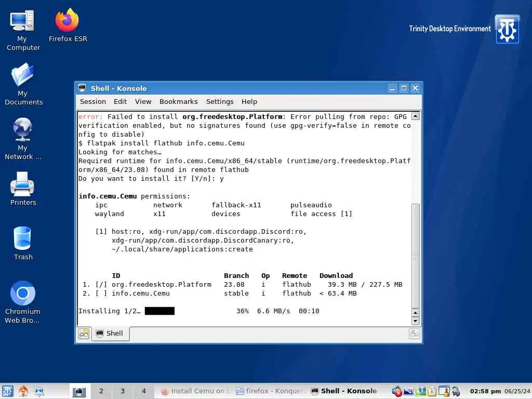Switch to Install Cemu taskbar window

[196, 391]
